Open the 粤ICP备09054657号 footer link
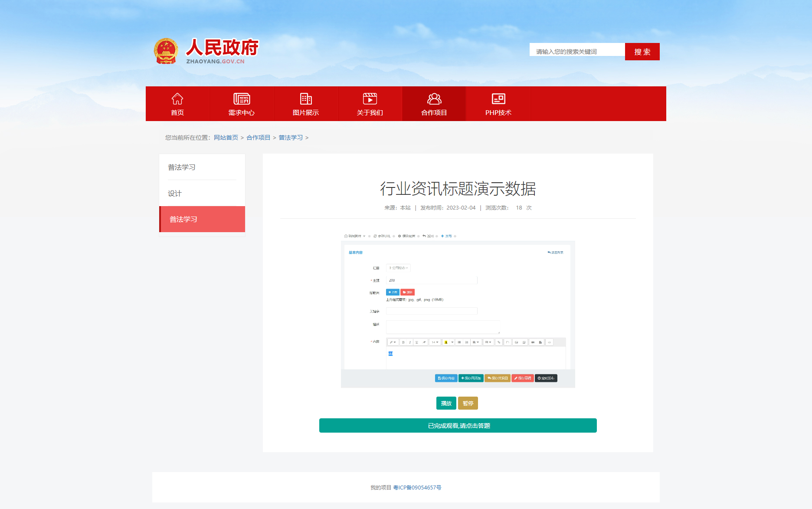This screenshot has height=509, width=812. [x=417, y=487]
